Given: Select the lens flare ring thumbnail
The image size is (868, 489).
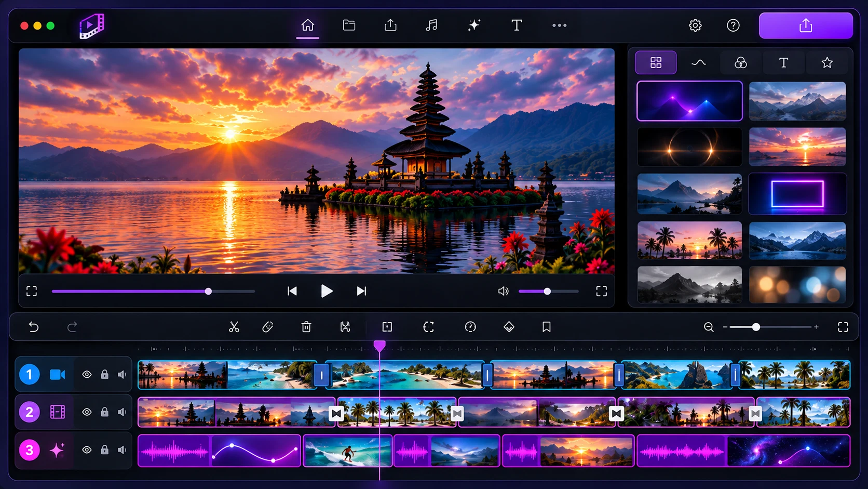Looking at the screenshot, I should (x=689, y=148).
